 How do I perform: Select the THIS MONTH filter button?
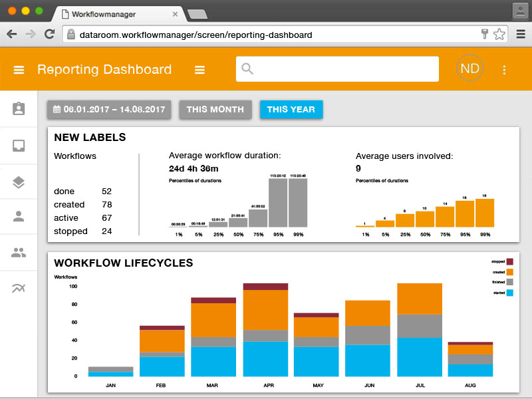point(215,110)
